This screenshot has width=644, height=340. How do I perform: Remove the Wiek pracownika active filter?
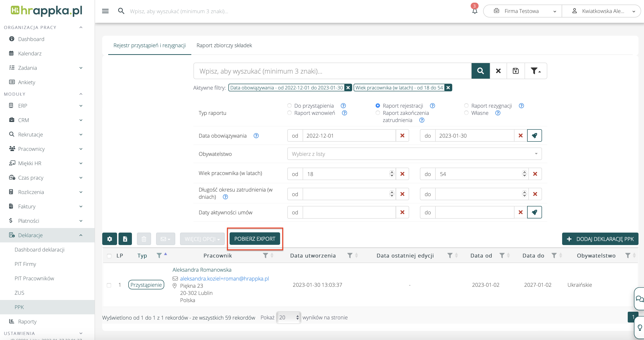tap(448, 88)
